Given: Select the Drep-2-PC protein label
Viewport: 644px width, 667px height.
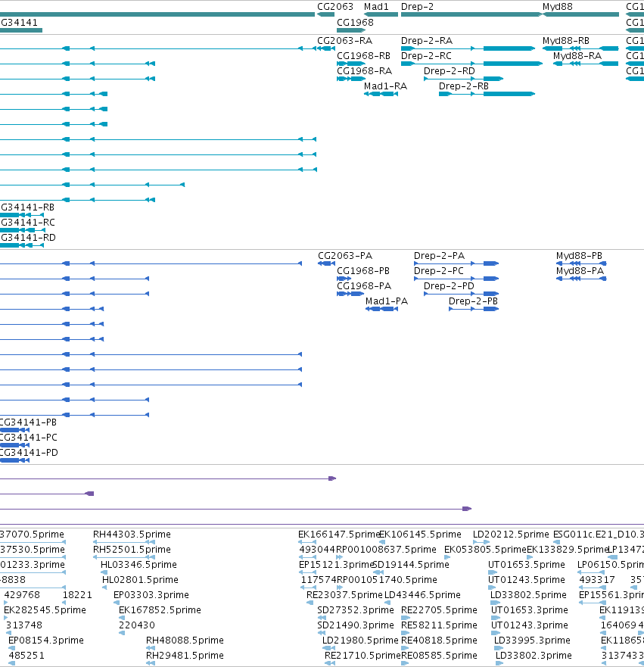Looking at the screenshot, I should [439, 271].
